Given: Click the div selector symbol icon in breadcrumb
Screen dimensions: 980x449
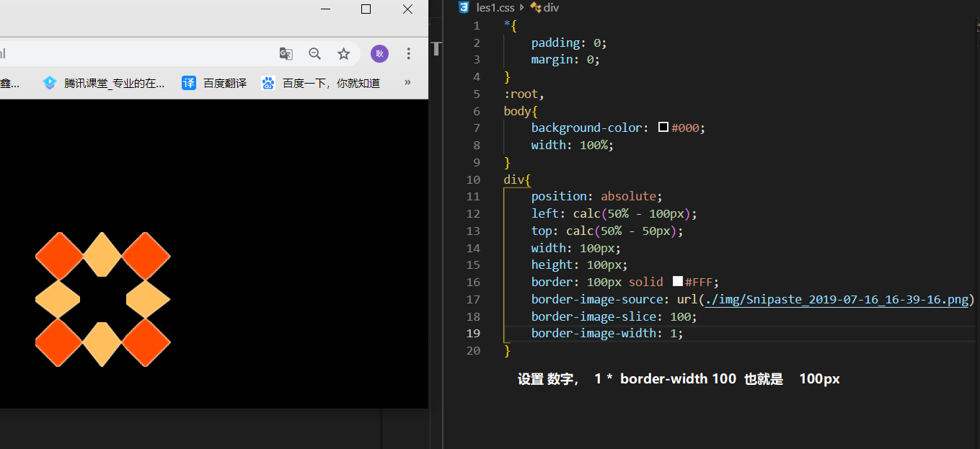Looking at the screenshot, I should pos(535,8).
